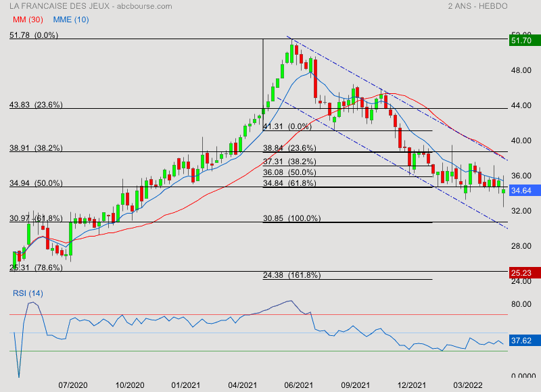The image size is (541, 392).
Task: Select the 10/2020 date label
Action: (x=130, y=385)
